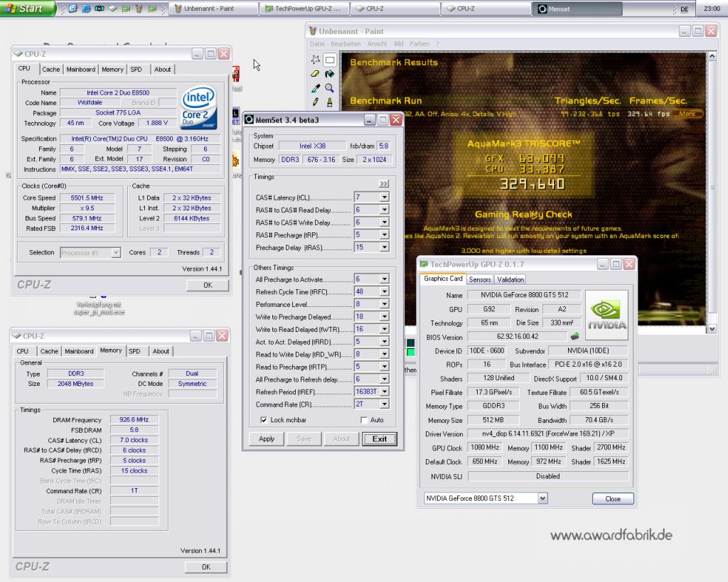This screenshot has height=582, width=728.
Task: Open the All Precharge to Activate dropdown
Action: [385, 279]
